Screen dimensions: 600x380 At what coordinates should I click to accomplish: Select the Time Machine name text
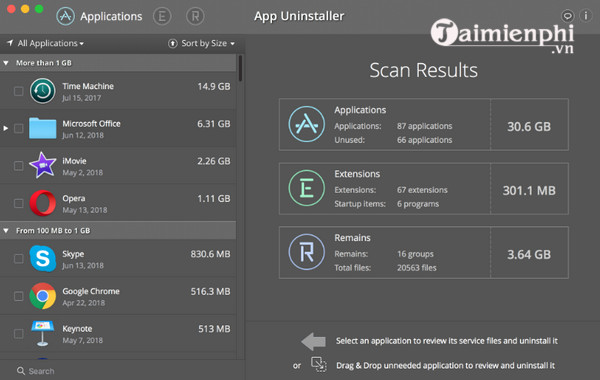88,86
